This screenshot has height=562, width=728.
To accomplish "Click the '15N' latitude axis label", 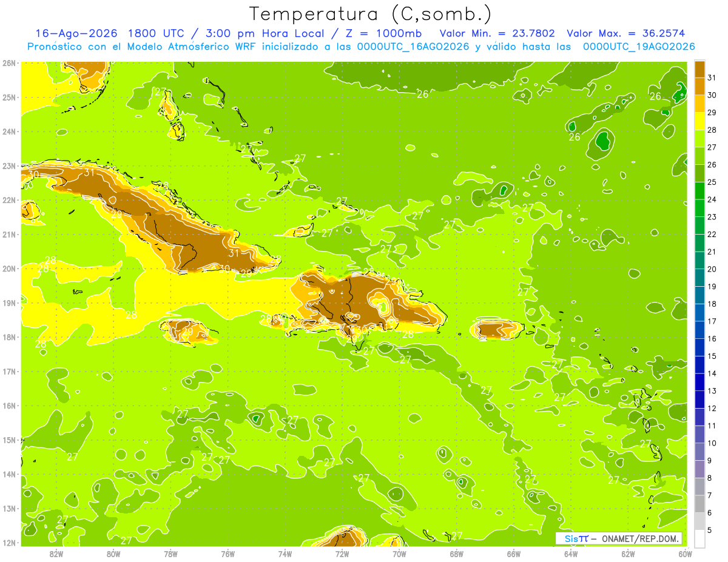I will tap(9, 440).
